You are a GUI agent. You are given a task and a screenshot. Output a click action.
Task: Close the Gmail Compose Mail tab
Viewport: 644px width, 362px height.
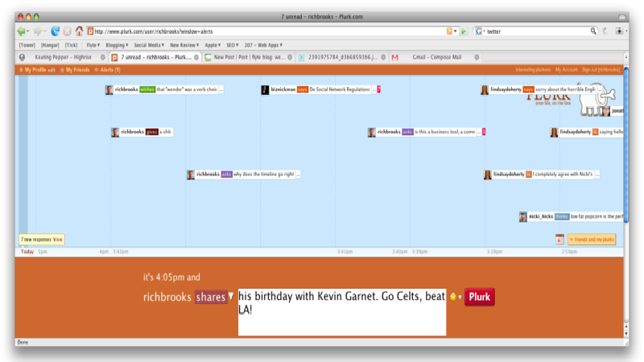477,57
